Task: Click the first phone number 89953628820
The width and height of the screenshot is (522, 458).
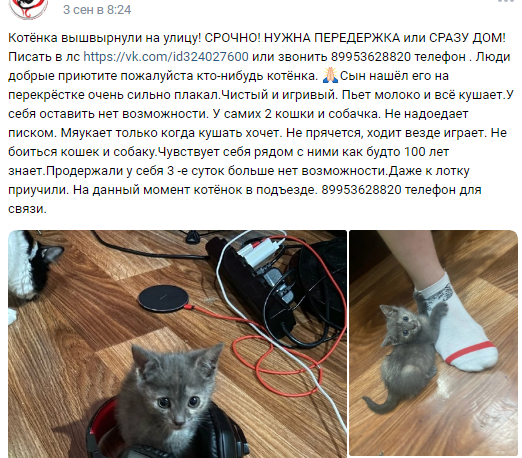Action: point(371,57)
